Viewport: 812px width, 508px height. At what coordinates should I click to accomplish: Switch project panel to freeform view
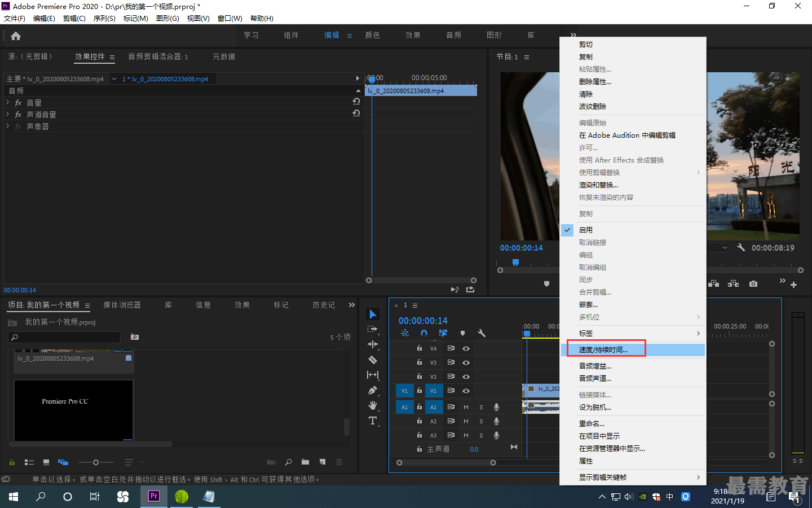[63, 462]
